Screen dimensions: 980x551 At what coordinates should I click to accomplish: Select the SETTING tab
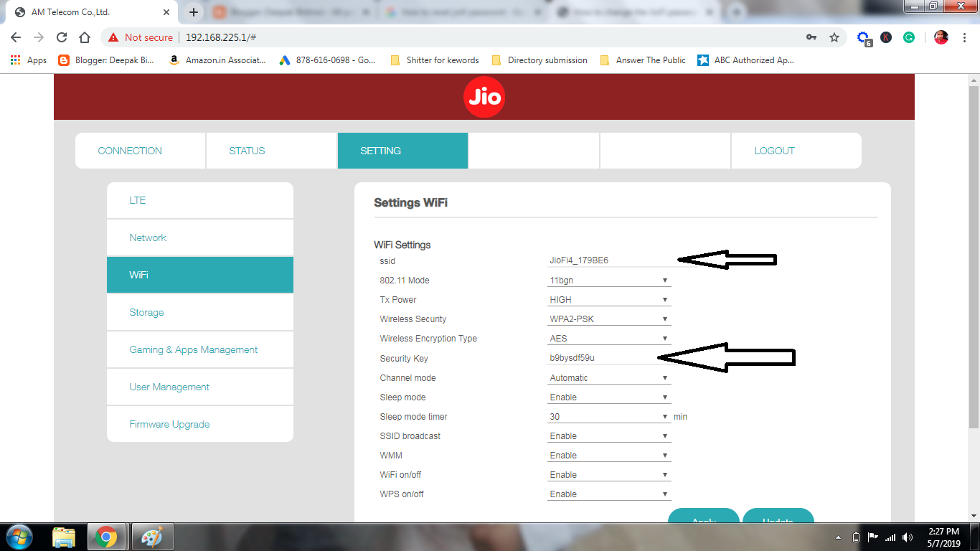402,151
